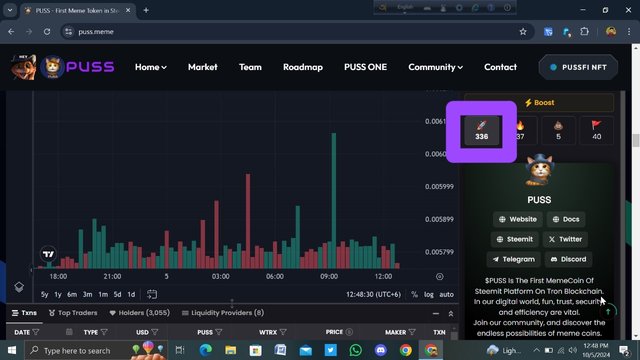The image size is (640, 360).
Task: Click the TradingView logo on chart
Action: (48, 254)
